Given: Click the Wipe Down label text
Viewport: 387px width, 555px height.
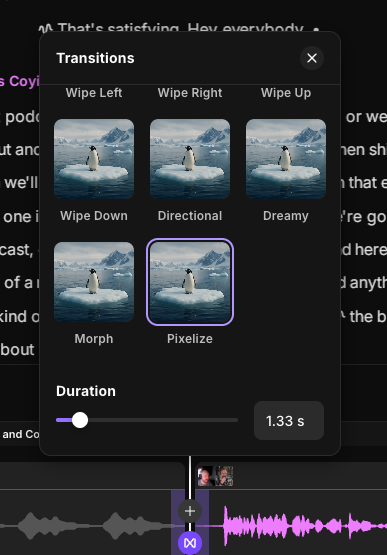Looking at the screenshot, I should pyautogui.click(x=94, y=216).
